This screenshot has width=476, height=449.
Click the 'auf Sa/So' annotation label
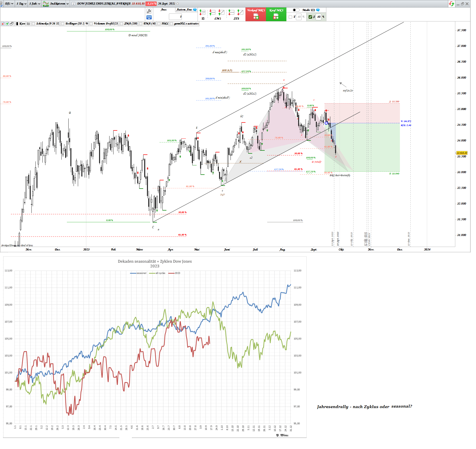(x=348, y=91)
